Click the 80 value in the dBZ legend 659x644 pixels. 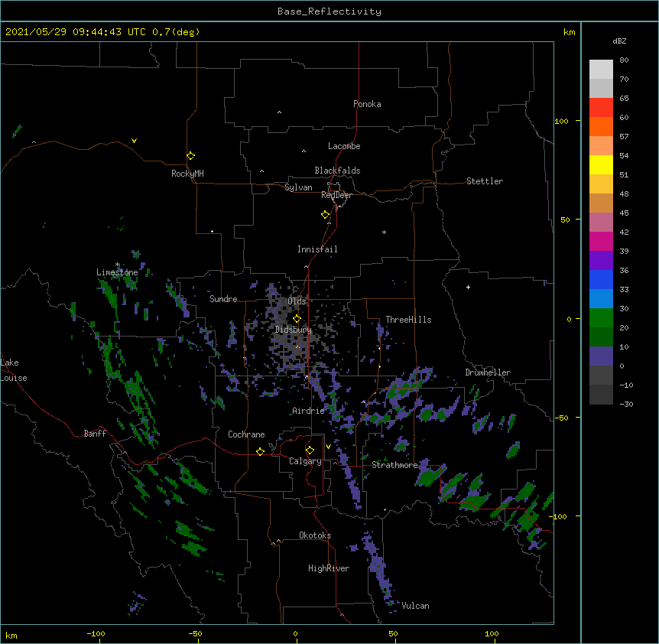click(x=624, y=60)
